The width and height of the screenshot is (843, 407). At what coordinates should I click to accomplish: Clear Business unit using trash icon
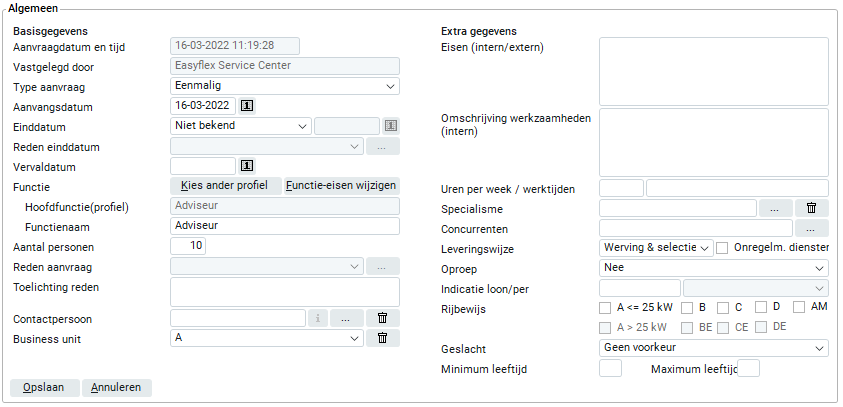(381, 338)
